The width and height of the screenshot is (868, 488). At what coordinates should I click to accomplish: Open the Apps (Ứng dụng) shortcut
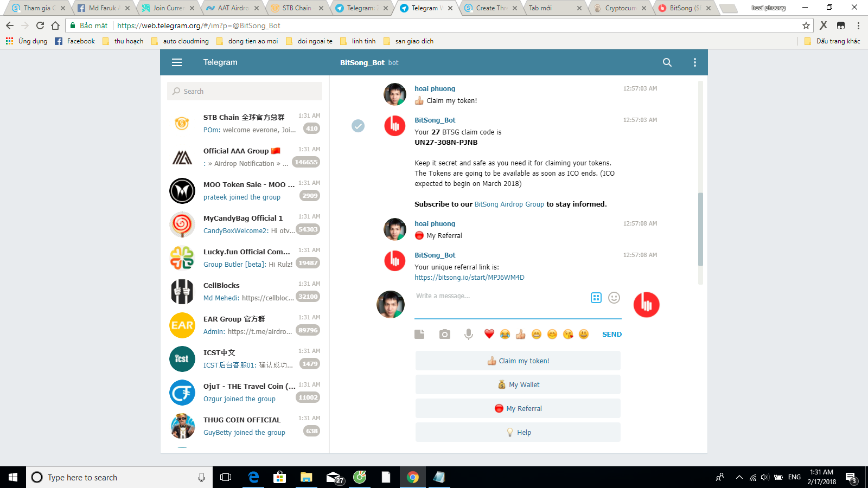pos(27,41)
